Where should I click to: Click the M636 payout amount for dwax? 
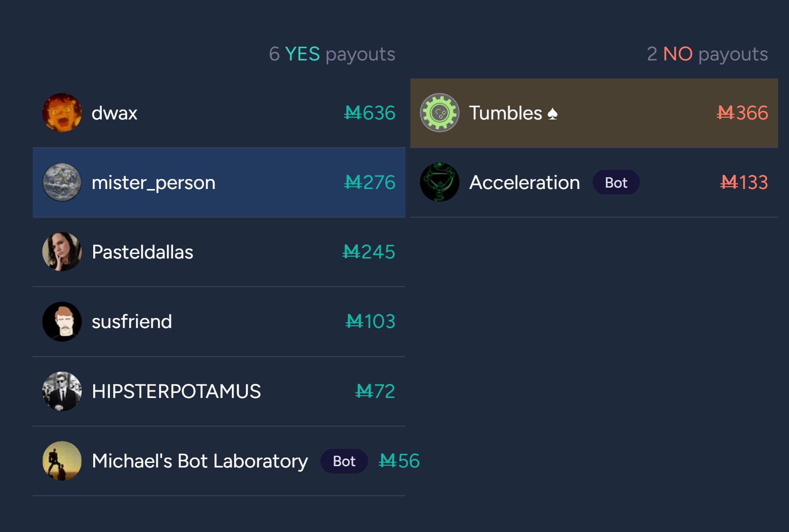[370, 113]
